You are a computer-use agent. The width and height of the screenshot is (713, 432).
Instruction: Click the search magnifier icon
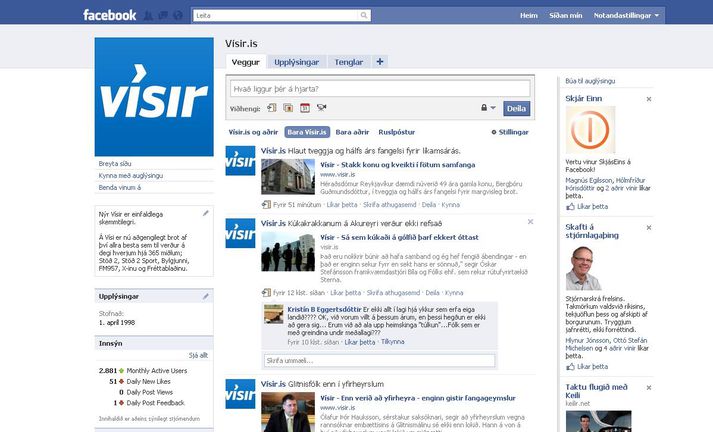pyautogui.click(x=364, y=15)
